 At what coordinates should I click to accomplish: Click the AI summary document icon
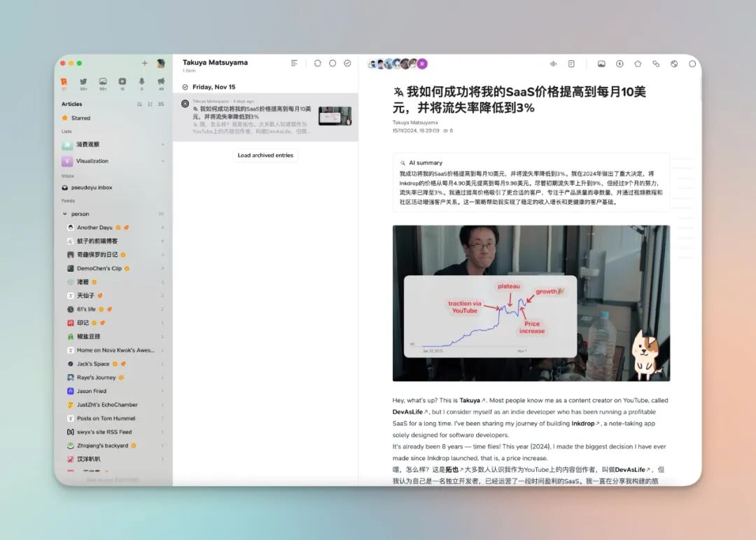pyautogui.click(x=571, y=64)
